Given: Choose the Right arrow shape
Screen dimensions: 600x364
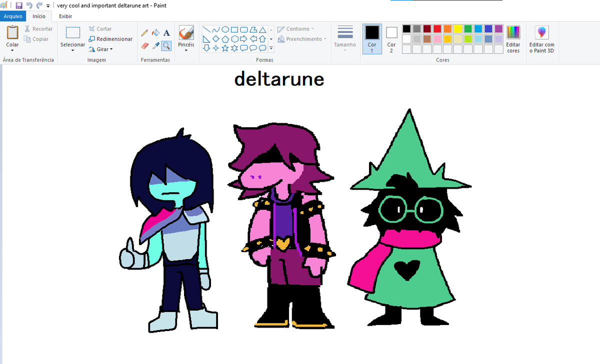Looking at the screenshot, I should tap(244, 39).
